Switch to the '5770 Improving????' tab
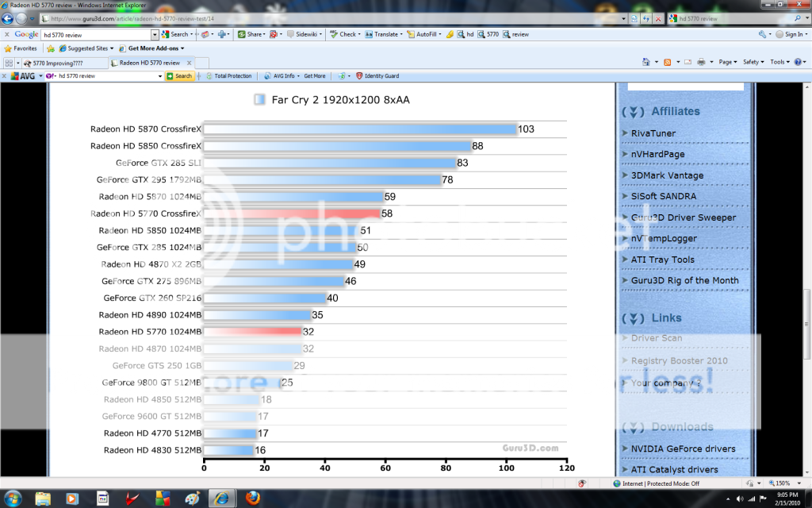812x508 pixels. pyautogui.click(x=63, y=63)
